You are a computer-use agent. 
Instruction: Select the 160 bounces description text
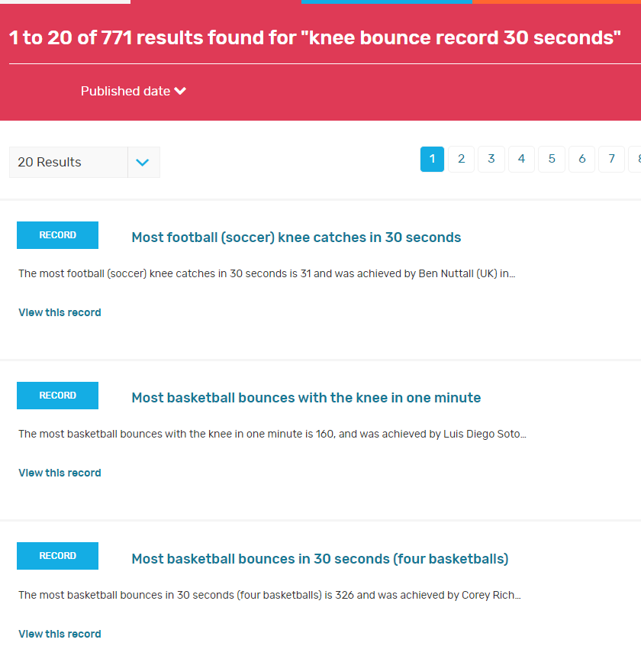(272, 434)
